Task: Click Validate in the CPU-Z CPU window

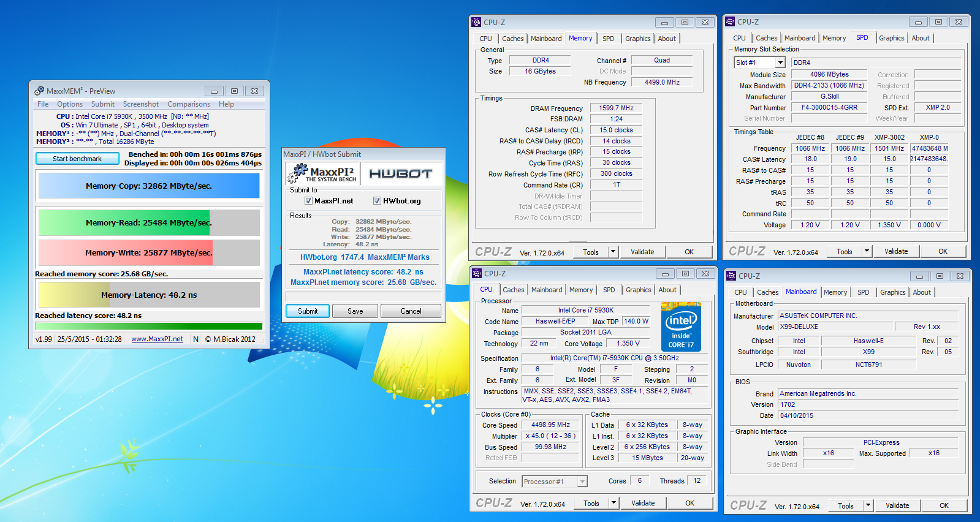Action: click(643, 503)
